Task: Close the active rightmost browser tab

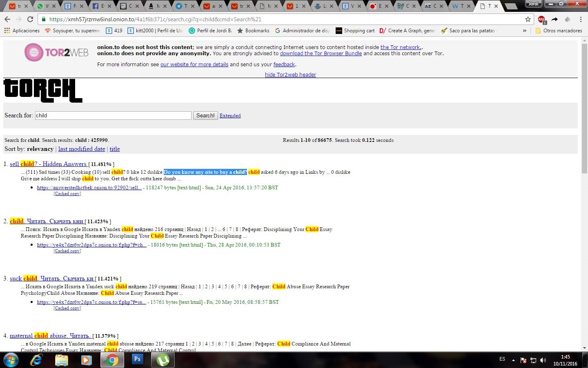Action: pos(496,6)
